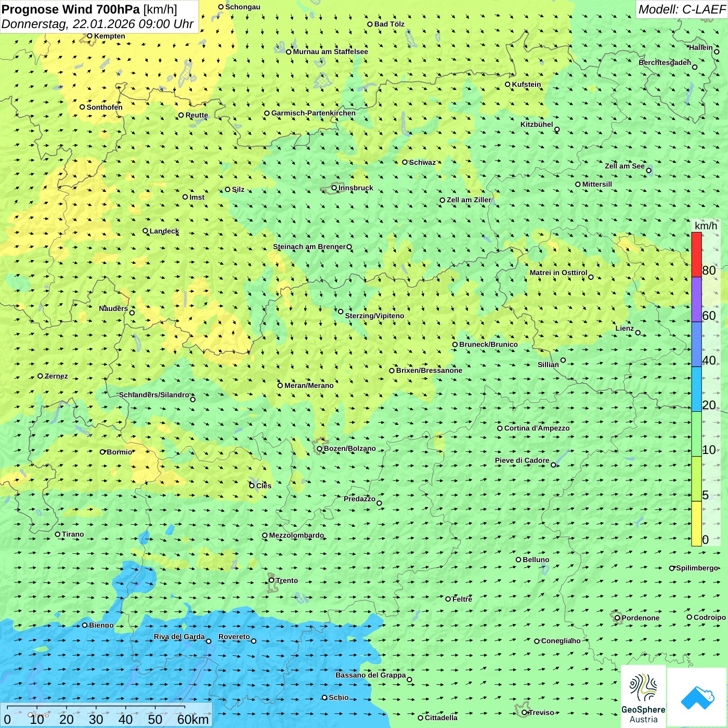Click the Kitzbühel city label

click(537, 124)
